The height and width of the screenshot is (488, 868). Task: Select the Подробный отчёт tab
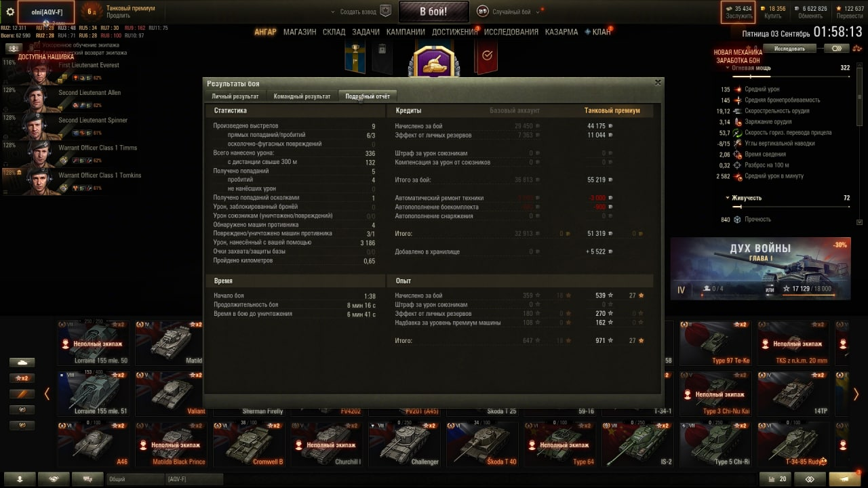368,96
